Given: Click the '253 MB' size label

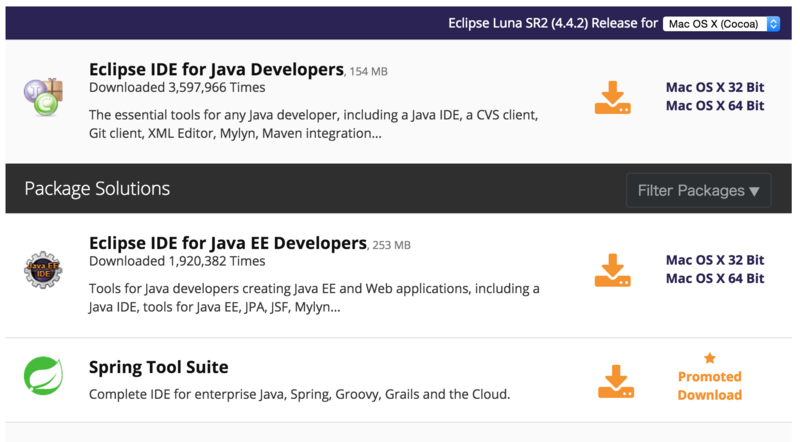Looking at the screenshot, I should click(391, 245).
